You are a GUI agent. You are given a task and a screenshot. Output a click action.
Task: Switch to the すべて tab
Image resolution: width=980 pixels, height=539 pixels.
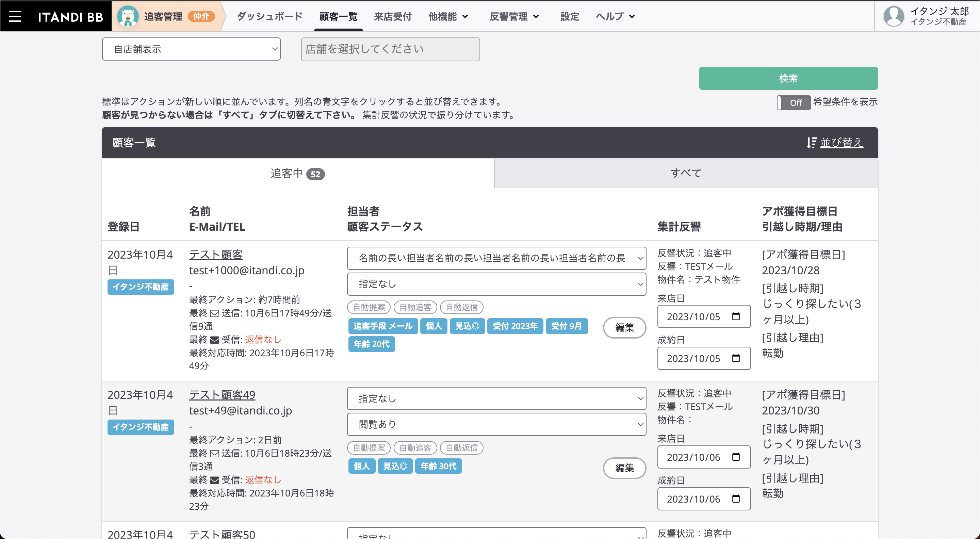click(686, 174)
